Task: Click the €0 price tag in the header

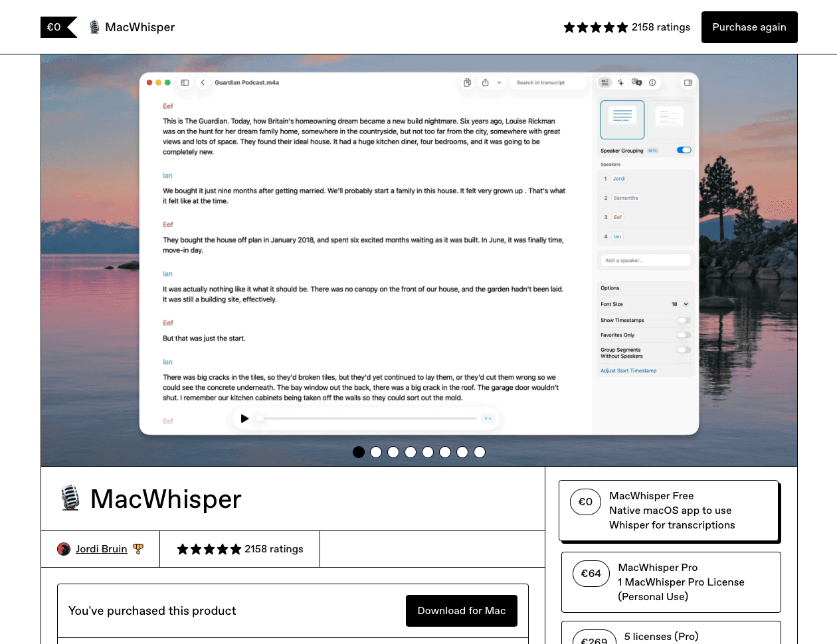Action: coord(58,27)
